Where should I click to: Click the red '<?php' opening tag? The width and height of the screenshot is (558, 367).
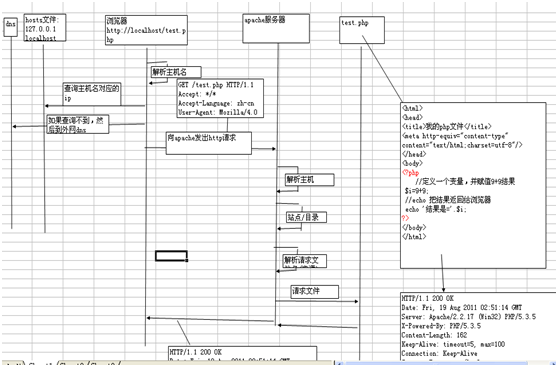(x=410, y=173)
